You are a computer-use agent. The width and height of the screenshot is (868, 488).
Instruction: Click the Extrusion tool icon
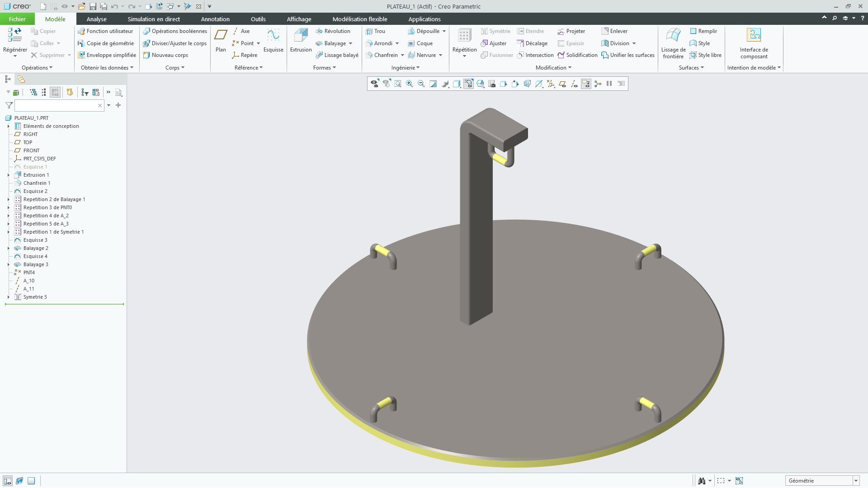301,35
